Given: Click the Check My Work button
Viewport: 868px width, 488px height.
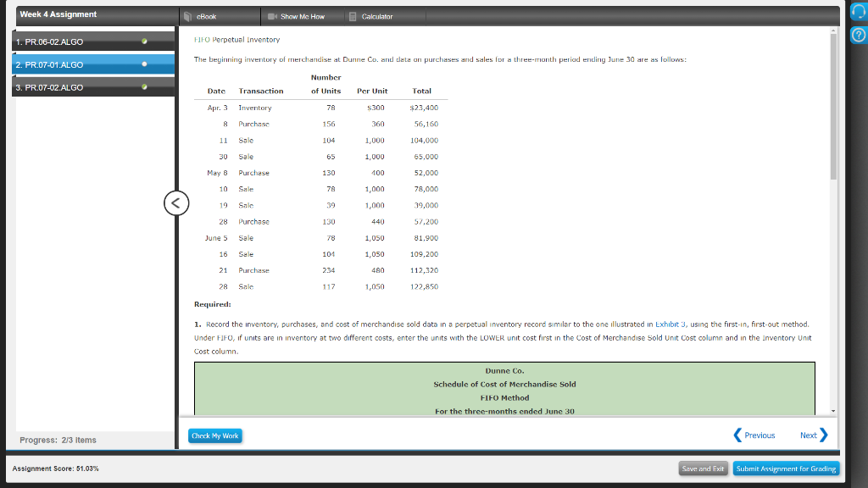Looking at the screenshot, I should click(214, 436).
